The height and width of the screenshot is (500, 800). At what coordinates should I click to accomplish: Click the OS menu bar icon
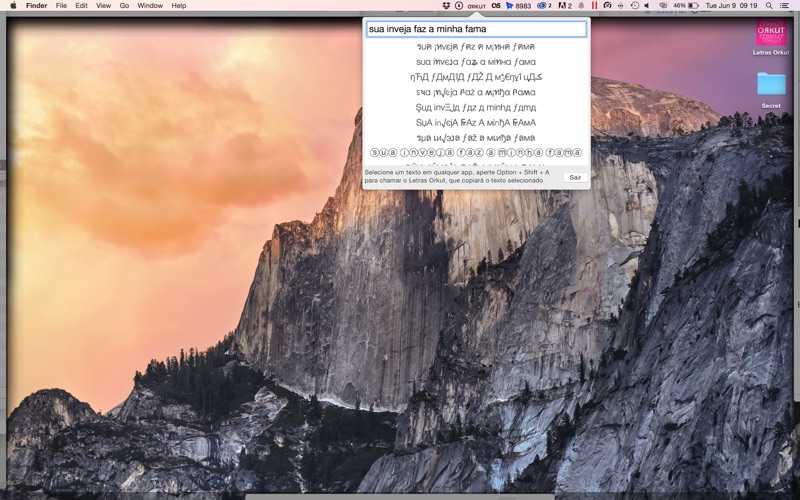click(x=496, y=6)
